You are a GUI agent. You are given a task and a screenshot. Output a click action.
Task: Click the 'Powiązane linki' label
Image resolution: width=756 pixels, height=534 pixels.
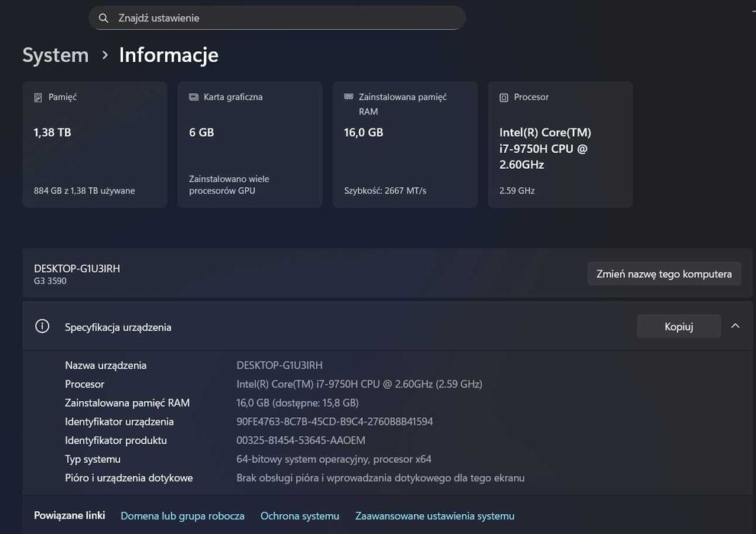(69, 515)
